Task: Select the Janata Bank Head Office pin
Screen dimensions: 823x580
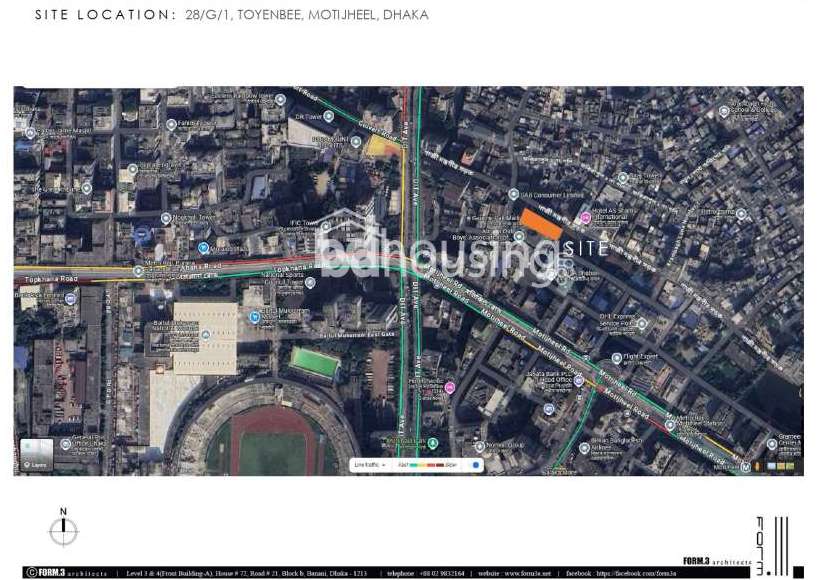Action: coord(578,381)
